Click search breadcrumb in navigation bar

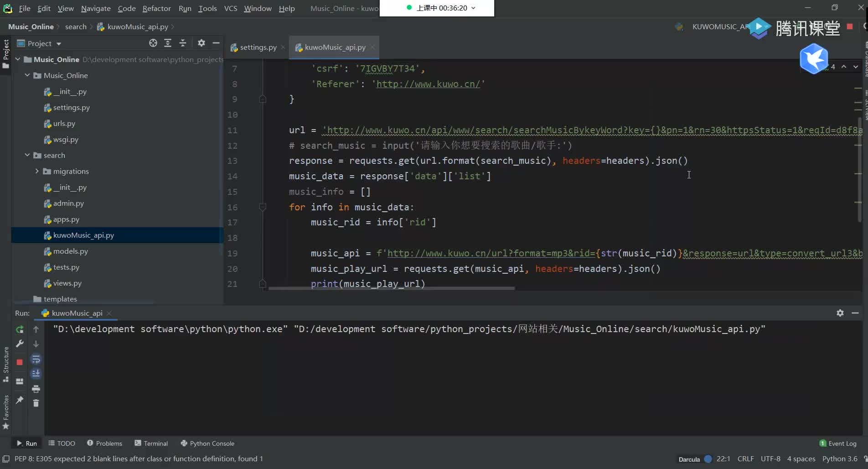tap(76, 27)
